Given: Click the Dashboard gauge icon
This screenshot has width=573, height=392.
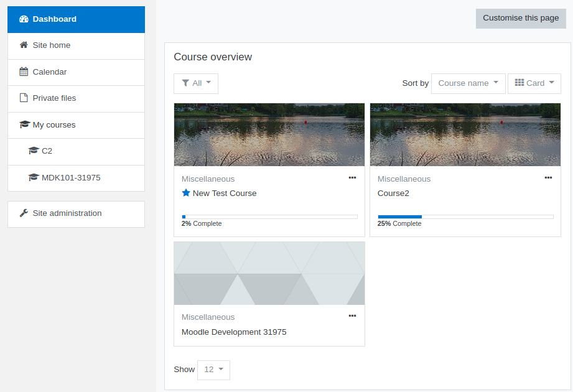Looking at the screenshot, I should point(24,19).
